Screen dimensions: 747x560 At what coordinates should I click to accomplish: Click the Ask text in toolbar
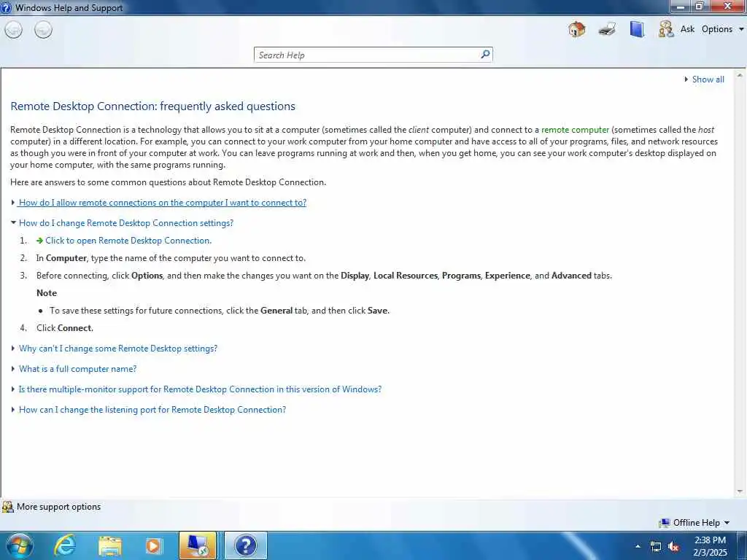click(687, 29)
